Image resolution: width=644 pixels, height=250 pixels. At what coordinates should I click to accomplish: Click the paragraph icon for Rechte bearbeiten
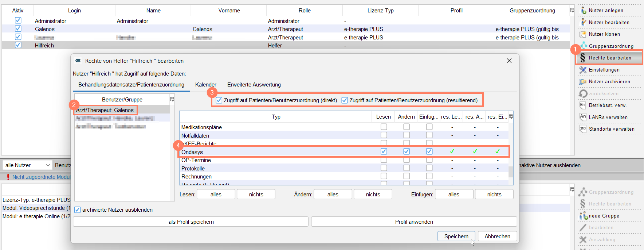coord(583,58)
